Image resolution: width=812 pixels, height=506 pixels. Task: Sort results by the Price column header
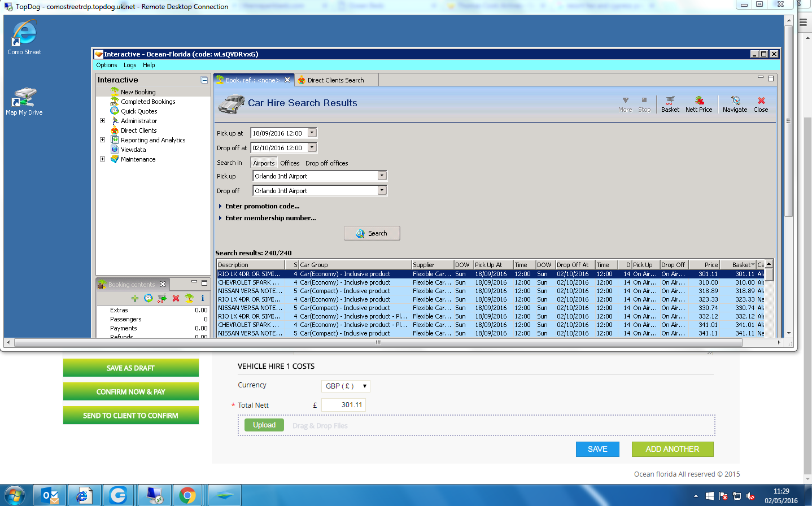click(x=704, y=265)
